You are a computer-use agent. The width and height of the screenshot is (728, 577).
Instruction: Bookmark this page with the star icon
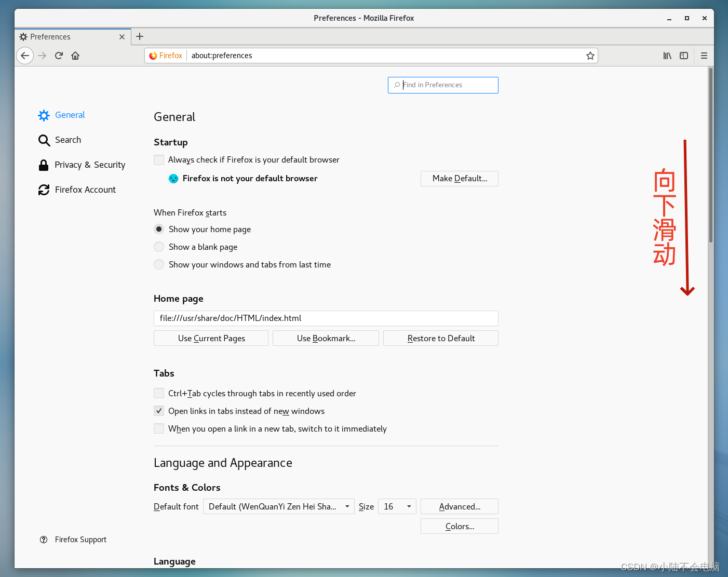590,56
